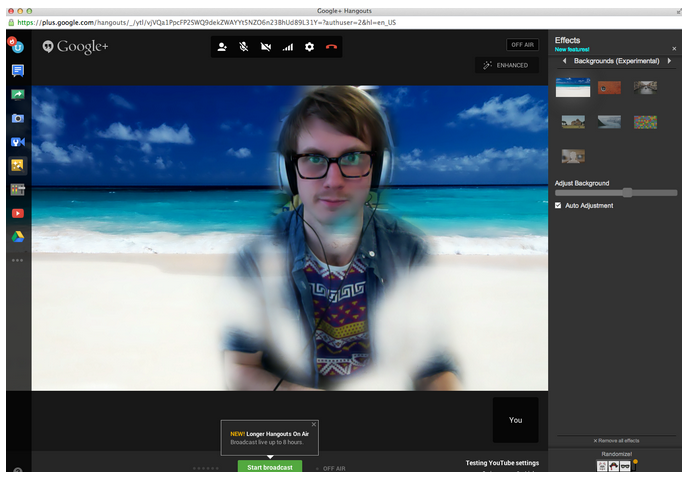Open hangout settings gear
689x484 pixels.
pos(309,47)
